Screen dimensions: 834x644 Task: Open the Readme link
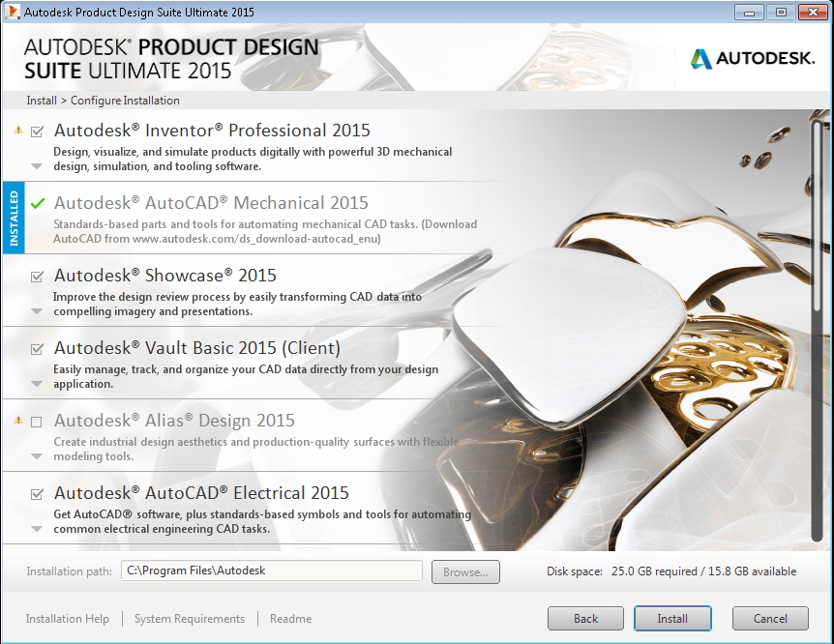point(290,619)
